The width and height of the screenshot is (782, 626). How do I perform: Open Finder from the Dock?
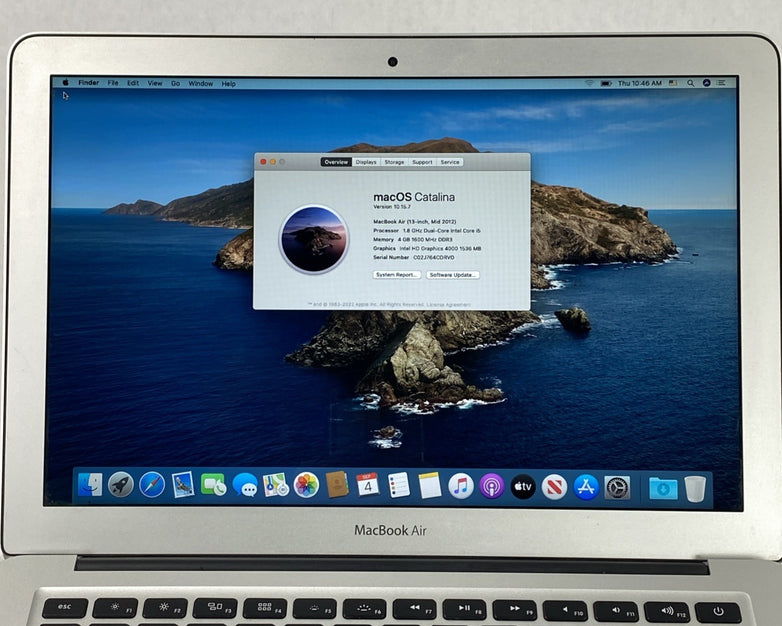coord(90,485)
